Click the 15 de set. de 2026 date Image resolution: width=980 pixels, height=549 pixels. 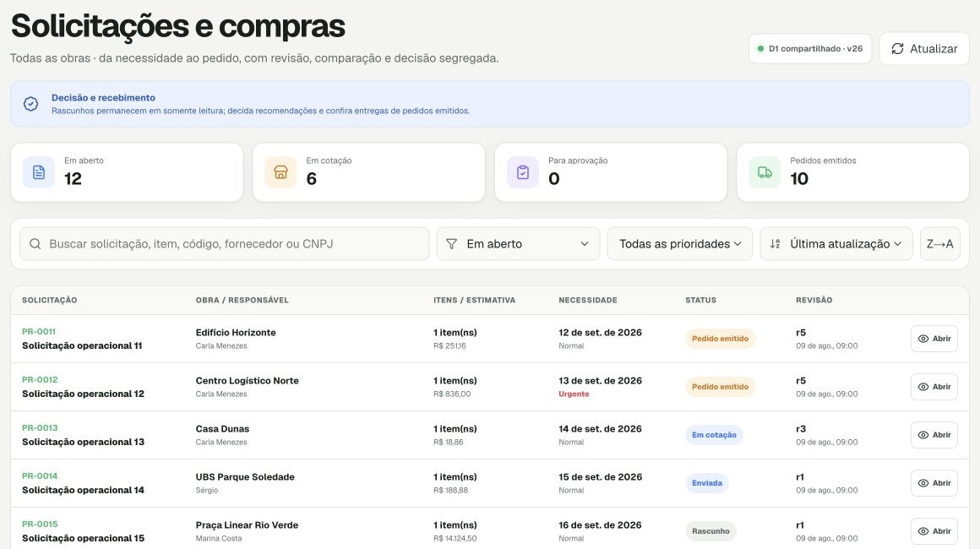(600, 476)
